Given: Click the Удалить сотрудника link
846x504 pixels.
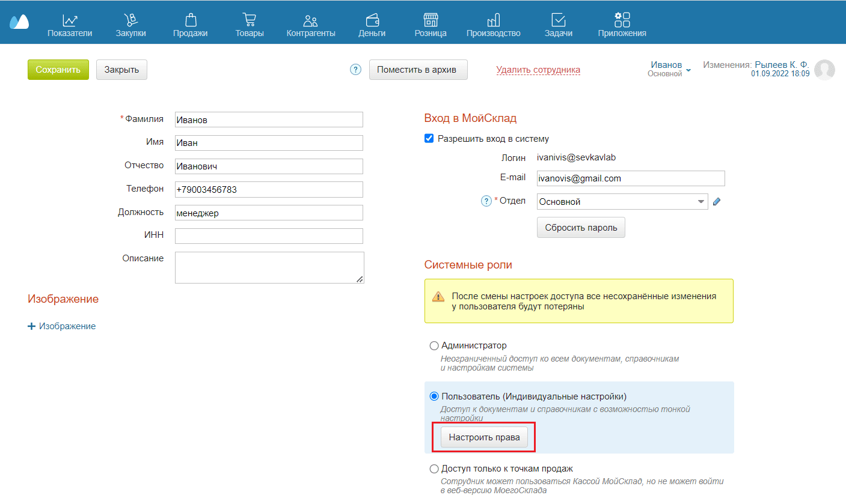Looking at the screenshot, I should click(x=538, y=70).
